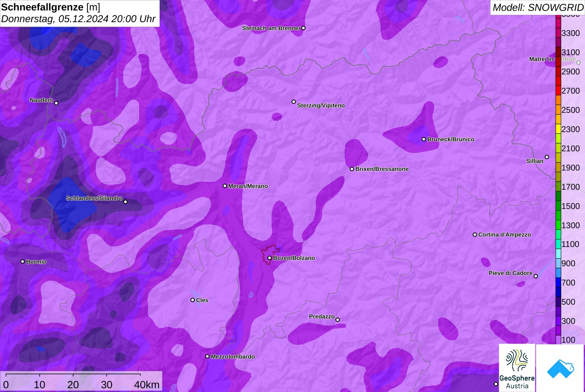Viewport: 585px width, 392px height.
Task: Click the 20 mark on scale bar
Action: coord(73,384)
